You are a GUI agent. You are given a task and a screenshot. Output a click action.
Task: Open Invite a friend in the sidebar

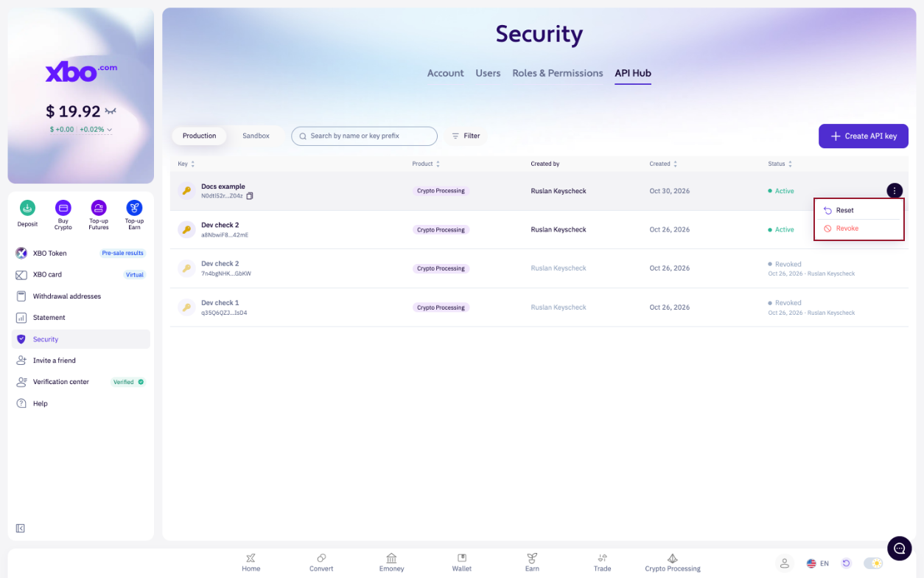point(81,361)
